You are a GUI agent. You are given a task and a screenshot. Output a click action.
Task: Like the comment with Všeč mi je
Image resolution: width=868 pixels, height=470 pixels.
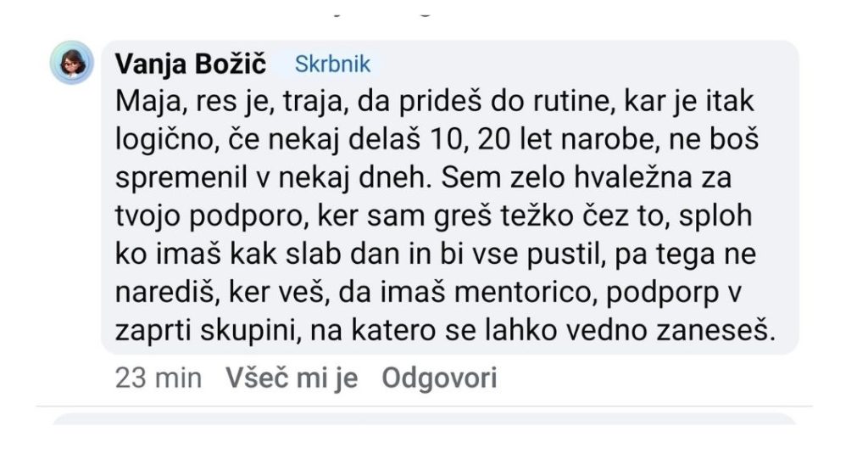click(x=292, y=378)
